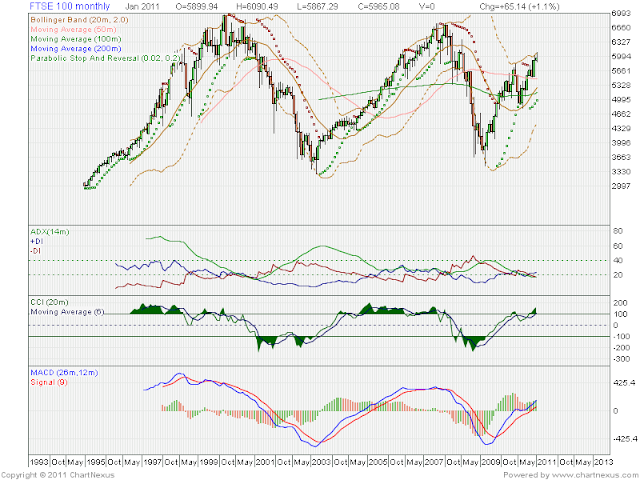This screenshot has height=480, width=640.
Task: Click the H=6090.49 high value
Action: tap(257, 7)
